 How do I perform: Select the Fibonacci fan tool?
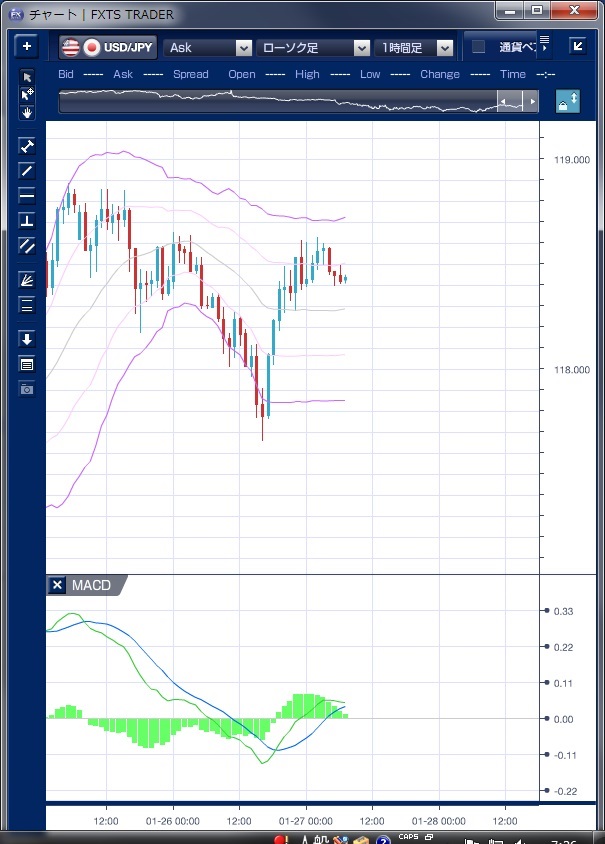27,280
